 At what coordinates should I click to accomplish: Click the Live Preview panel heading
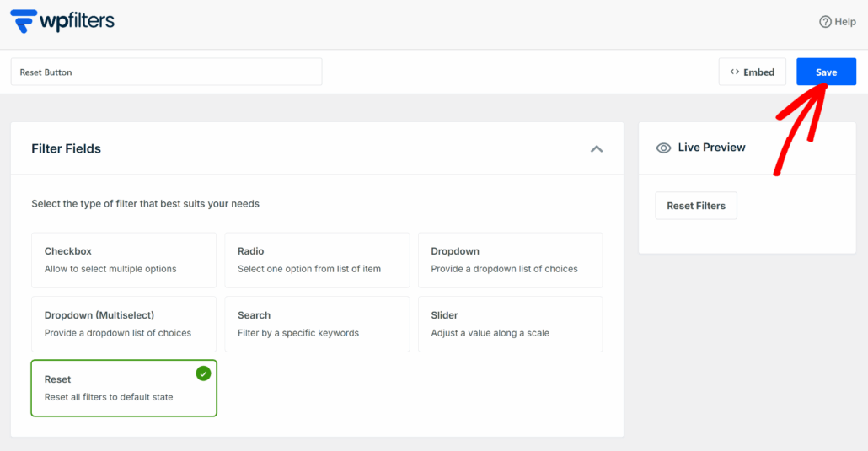click(x=711, y=148)
